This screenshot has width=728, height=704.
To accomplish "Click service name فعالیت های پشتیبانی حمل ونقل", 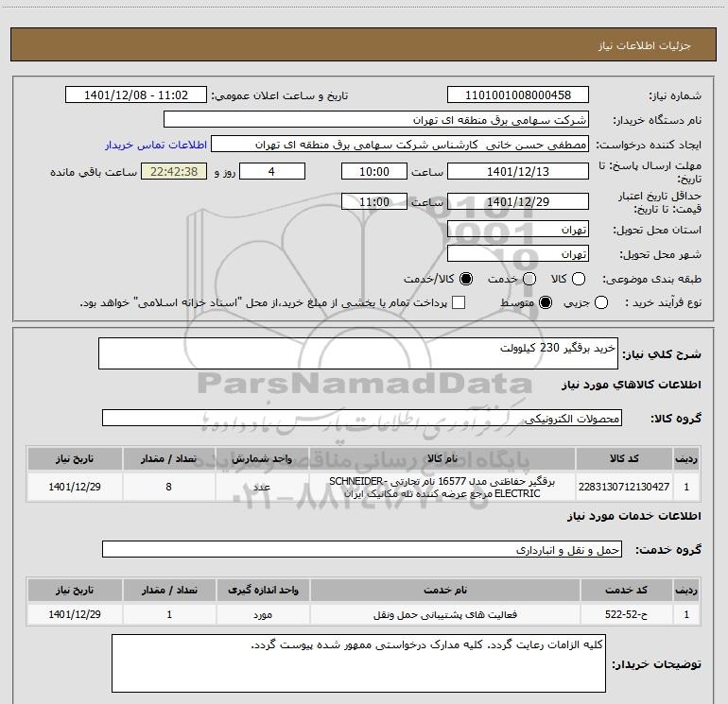I will 444,614.
